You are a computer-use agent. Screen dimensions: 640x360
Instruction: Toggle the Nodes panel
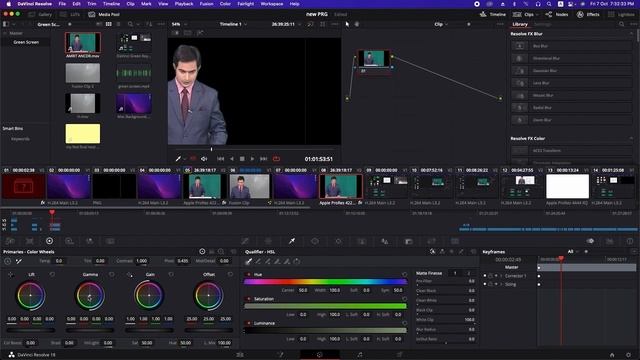(x=557, y=14)
